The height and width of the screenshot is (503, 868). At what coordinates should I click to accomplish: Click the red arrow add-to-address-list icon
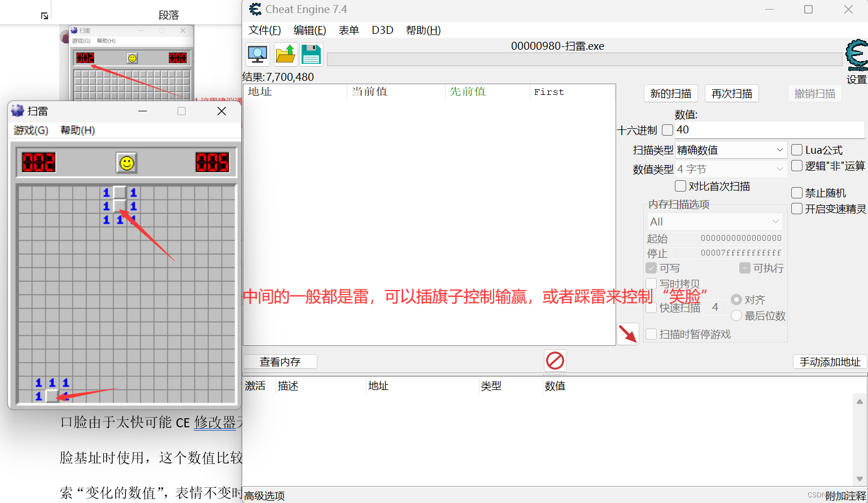point(628,334)
